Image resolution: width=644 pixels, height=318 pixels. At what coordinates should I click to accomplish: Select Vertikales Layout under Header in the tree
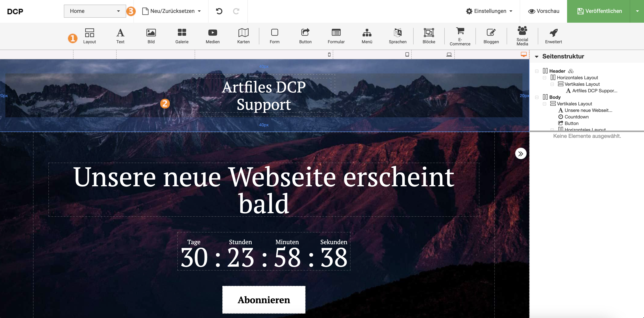click(582, 84)
